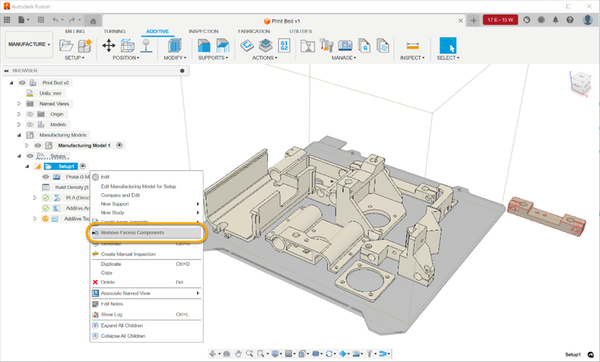Open the SUPPORTS dropdown menu

pyautogui.click(x=213, y=58)
